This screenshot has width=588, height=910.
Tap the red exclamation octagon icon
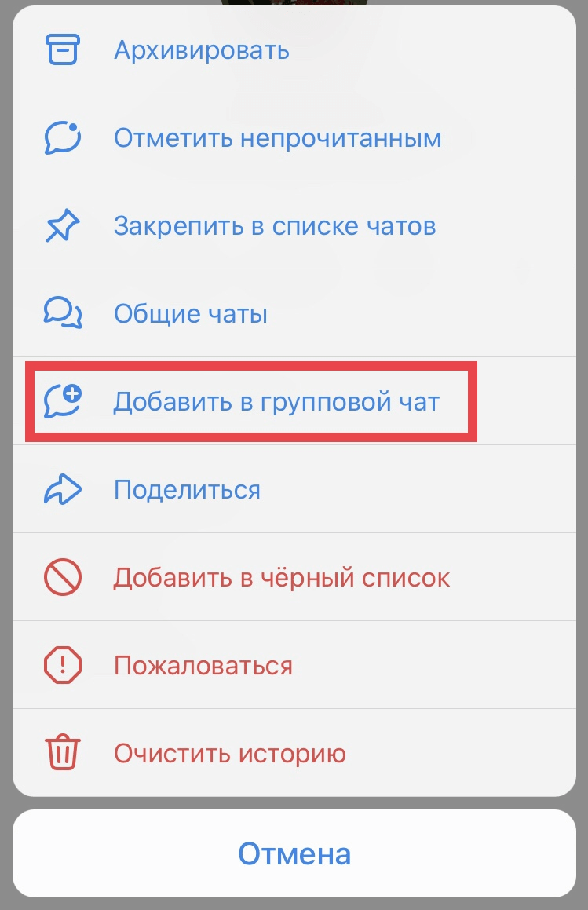(62, 665)
